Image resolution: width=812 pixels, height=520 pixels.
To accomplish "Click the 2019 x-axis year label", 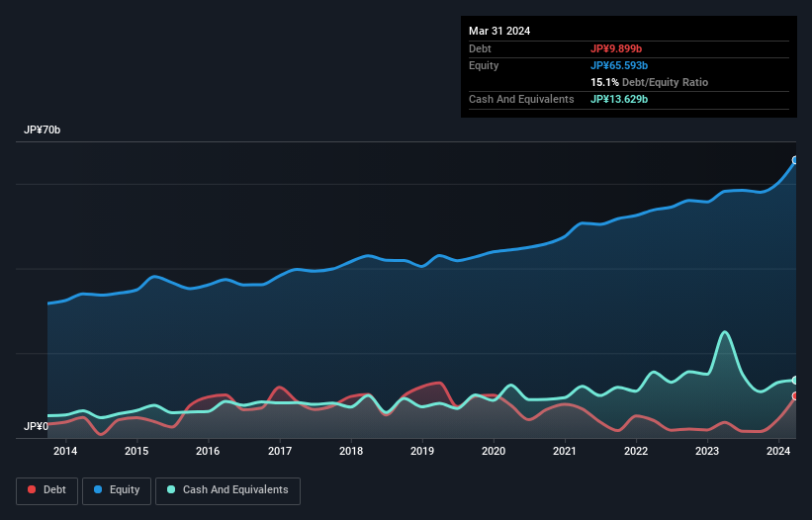I will click(x=422, y=452).
